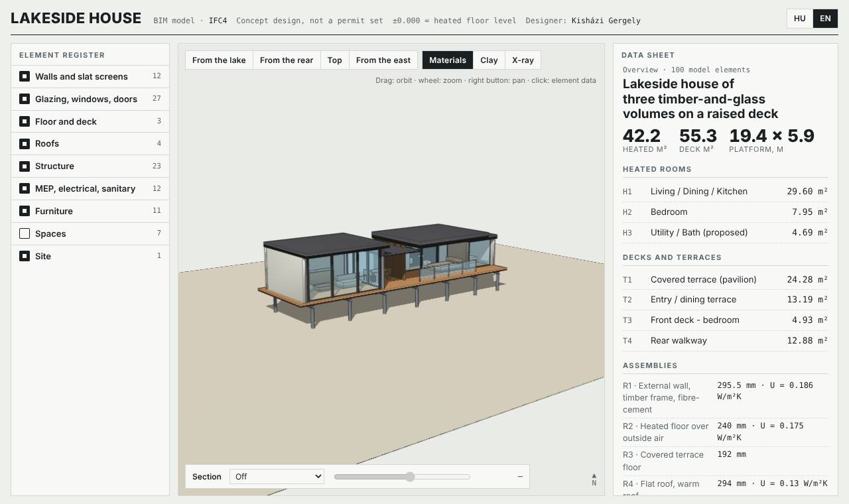Click the R3 Covered terrace floor entry

point(725,460)
